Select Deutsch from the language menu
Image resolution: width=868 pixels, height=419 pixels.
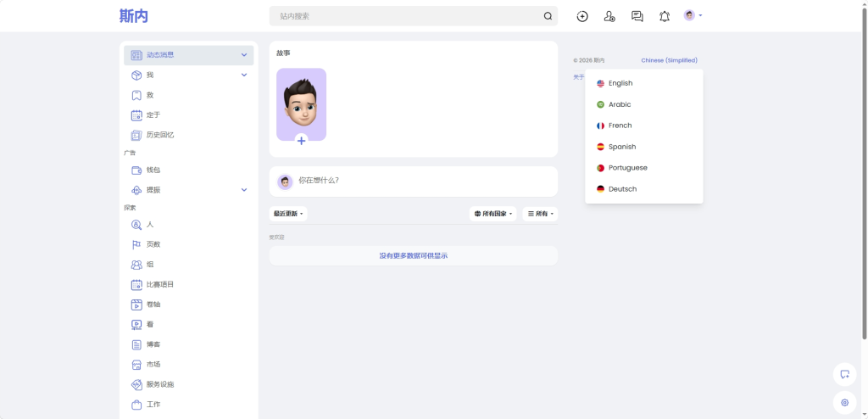click(644, 189)
